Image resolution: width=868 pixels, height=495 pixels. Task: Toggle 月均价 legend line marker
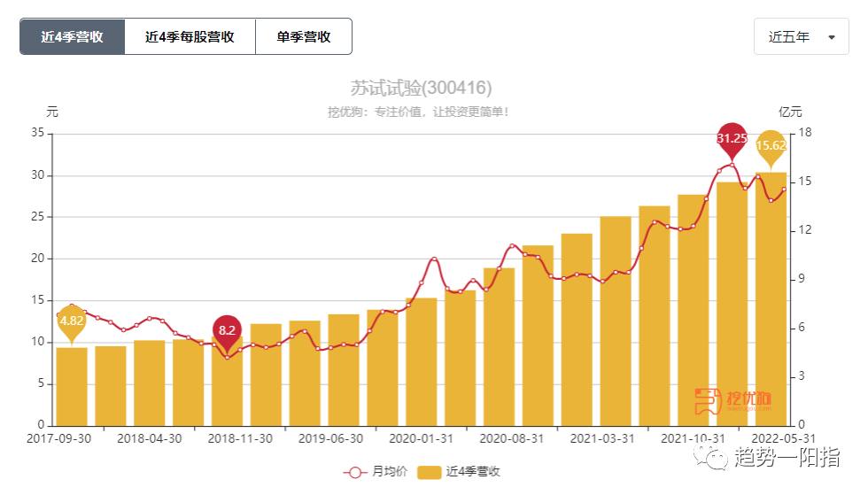(x=355, y=472)
